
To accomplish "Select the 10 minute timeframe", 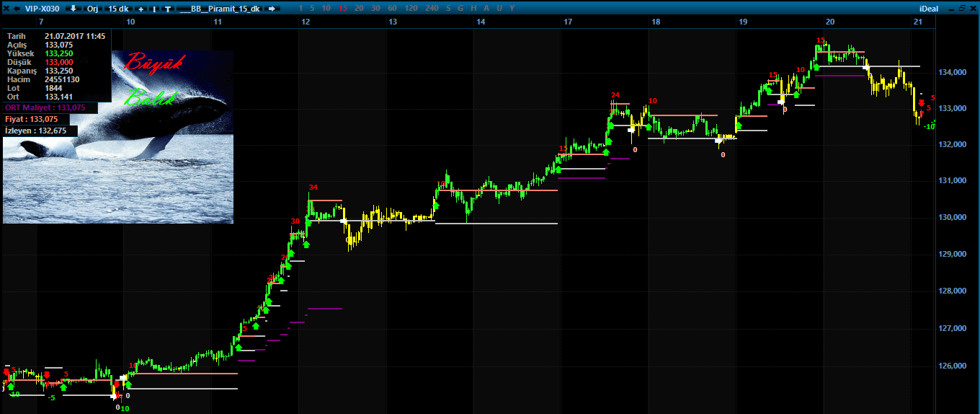I will click(x=326, y=8).
